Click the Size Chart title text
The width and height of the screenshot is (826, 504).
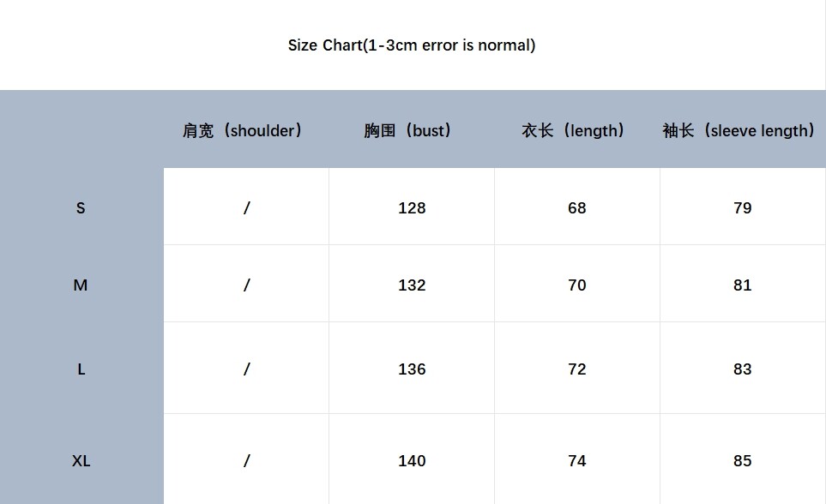click(412, 45)
